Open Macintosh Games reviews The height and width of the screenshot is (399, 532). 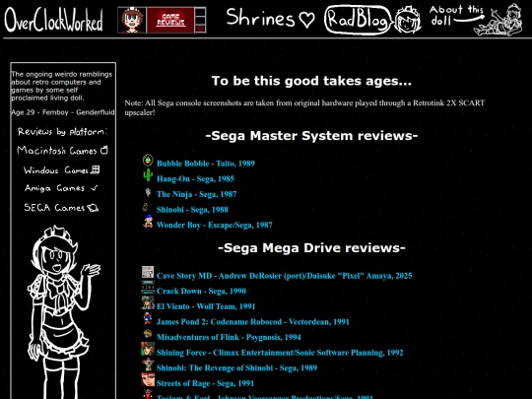62,151
